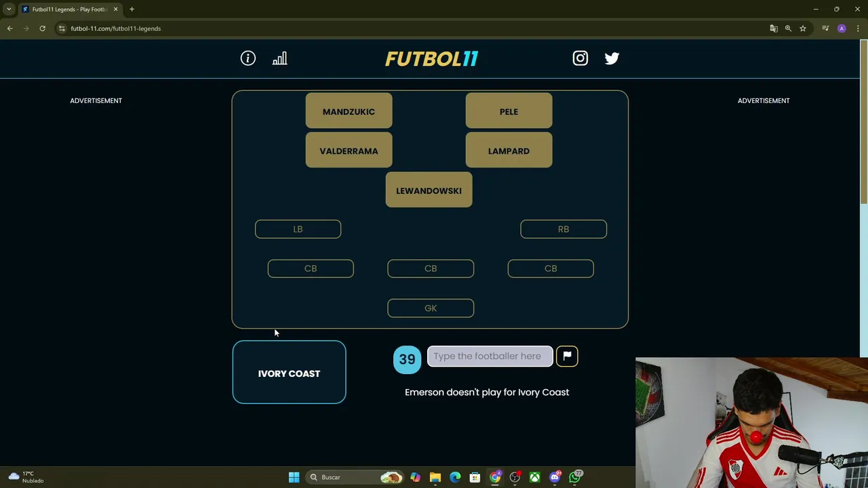Open the statistics bar chart icon

[279, 58]
